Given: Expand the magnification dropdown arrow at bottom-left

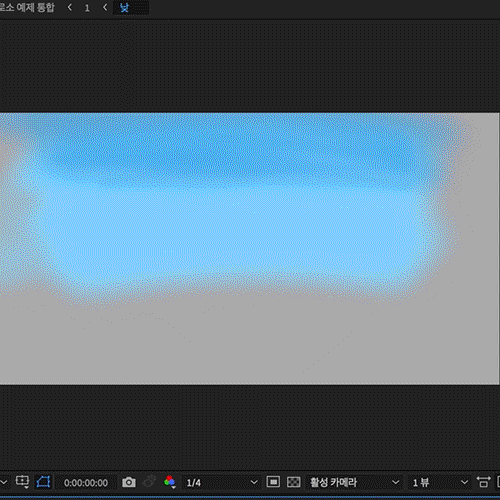Looking at the screenshot, I should click(x=4, y=482).
